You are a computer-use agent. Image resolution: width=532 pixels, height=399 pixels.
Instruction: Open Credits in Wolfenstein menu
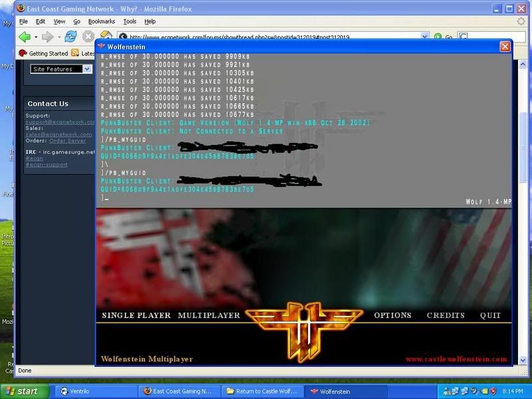(x=446, y=315)
